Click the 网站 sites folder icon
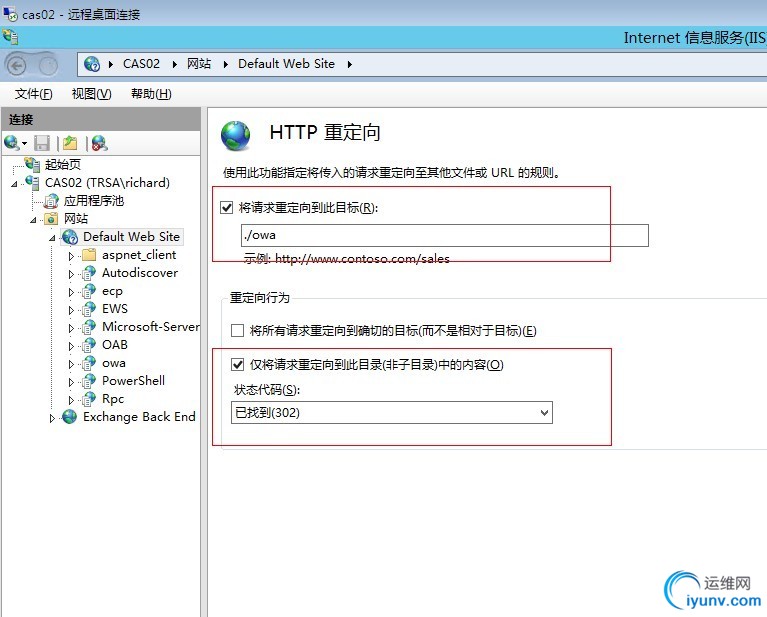 tap(51, 219)
